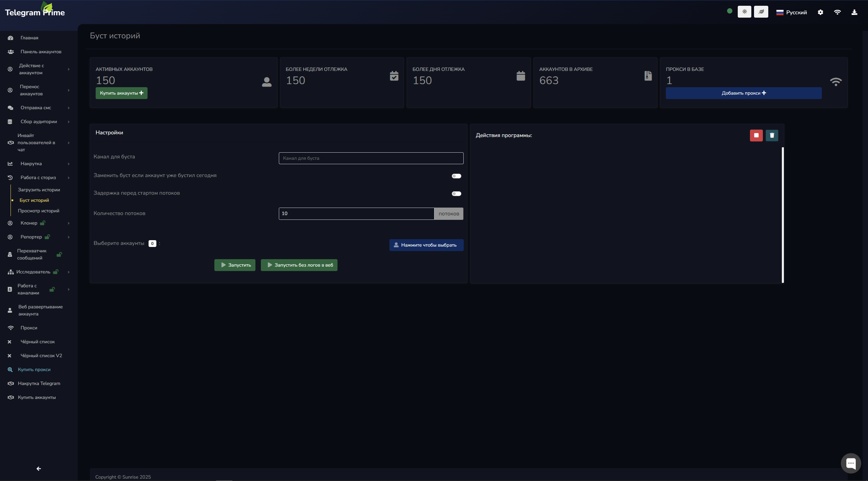The height and width of the screenshot is (481, 868).
Task: Open Чёрный список V2 menu item
Action: click(41, 356)
